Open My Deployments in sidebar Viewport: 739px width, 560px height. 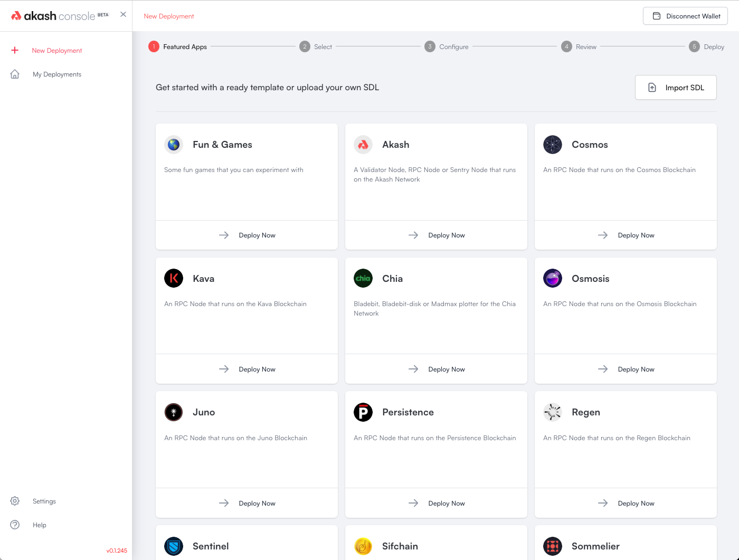point(57,74)
